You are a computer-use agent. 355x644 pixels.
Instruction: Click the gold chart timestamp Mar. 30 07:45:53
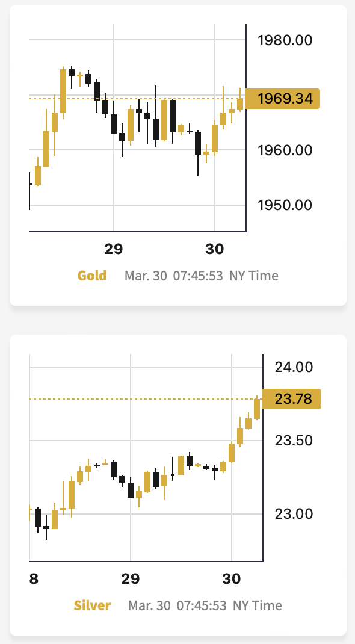click(x=174, y=276)
